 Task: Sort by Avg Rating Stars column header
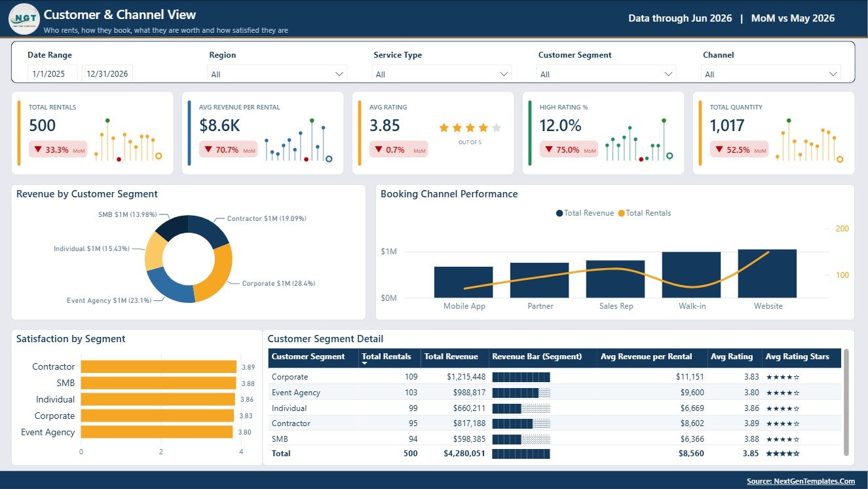point(801,358)
